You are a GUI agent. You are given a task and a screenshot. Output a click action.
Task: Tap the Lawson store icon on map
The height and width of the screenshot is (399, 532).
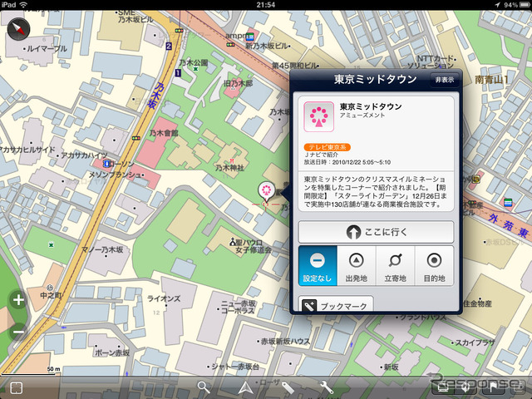click(x=107, y=164)
